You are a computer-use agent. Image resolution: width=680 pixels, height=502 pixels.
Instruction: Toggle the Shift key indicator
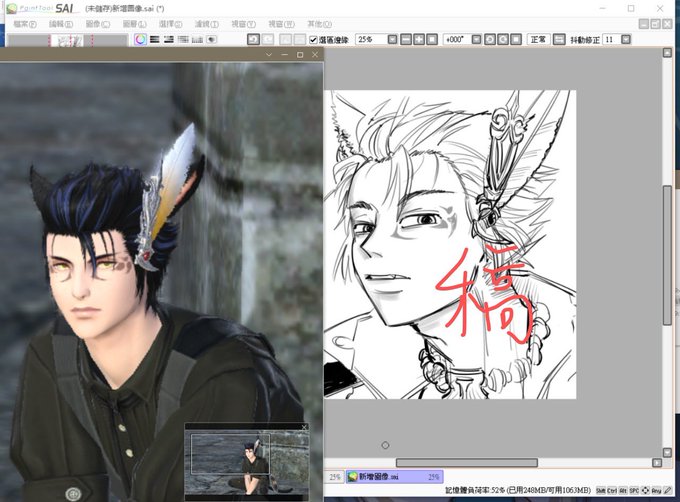click(601, 490)
